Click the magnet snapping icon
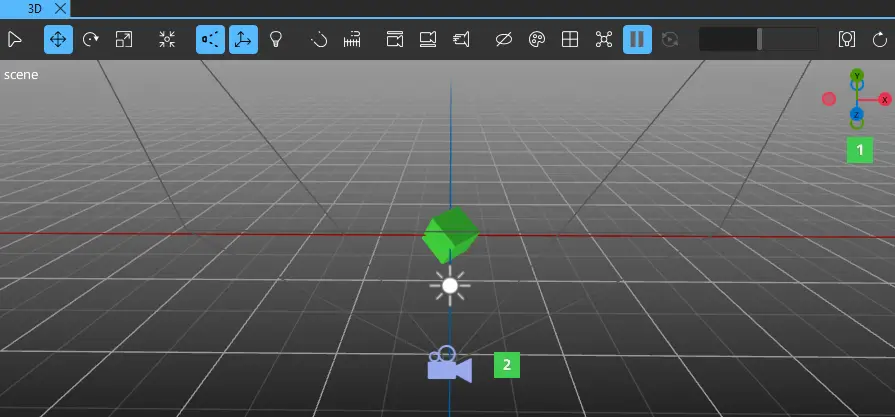This screenshot has height=417, width=895. pos(319,40)
